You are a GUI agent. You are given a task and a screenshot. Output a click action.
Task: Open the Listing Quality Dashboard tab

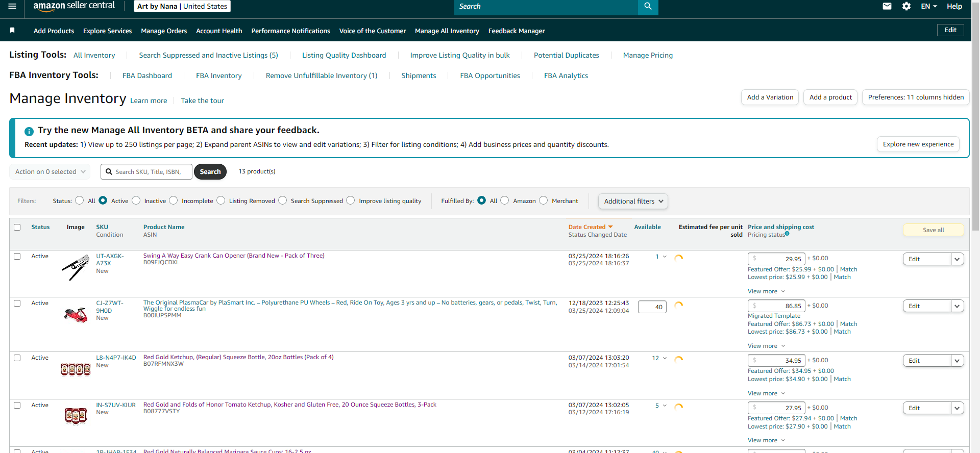pos(344,55)
